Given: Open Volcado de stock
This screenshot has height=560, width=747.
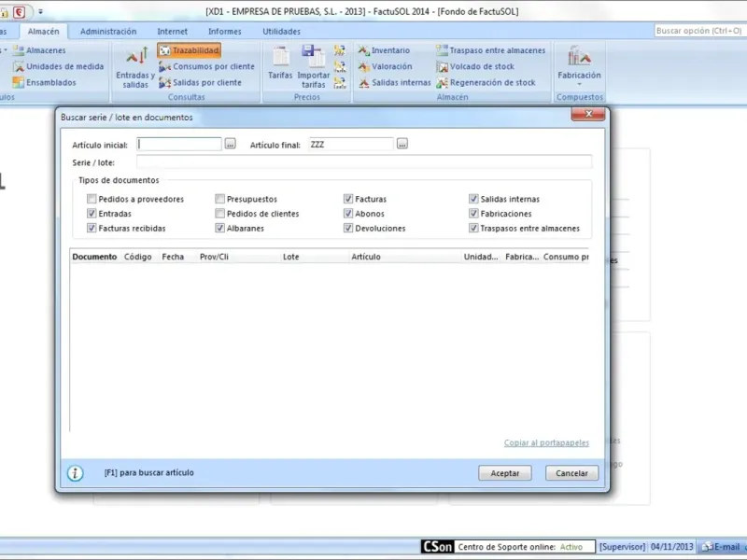Looking at the screenshot, I should click(475, 66).
